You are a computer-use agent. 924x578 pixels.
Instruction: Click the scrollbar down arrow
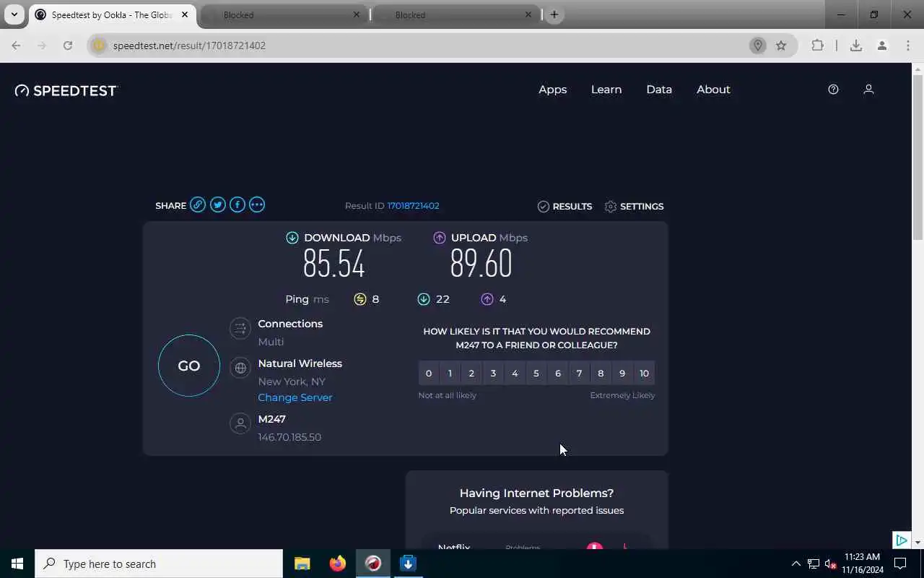click(918, 542)
